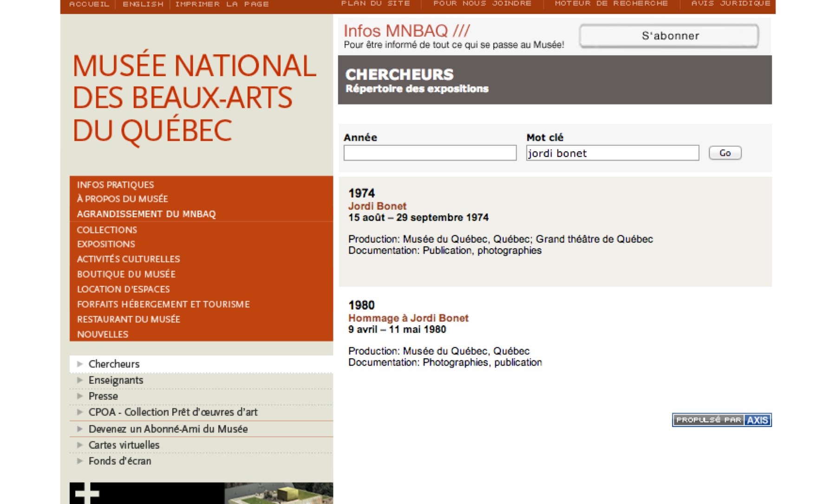Click the arrow icon beside Fonds d'écran
The height and width of the screenshot is (504, 836).
coord(80,461)
